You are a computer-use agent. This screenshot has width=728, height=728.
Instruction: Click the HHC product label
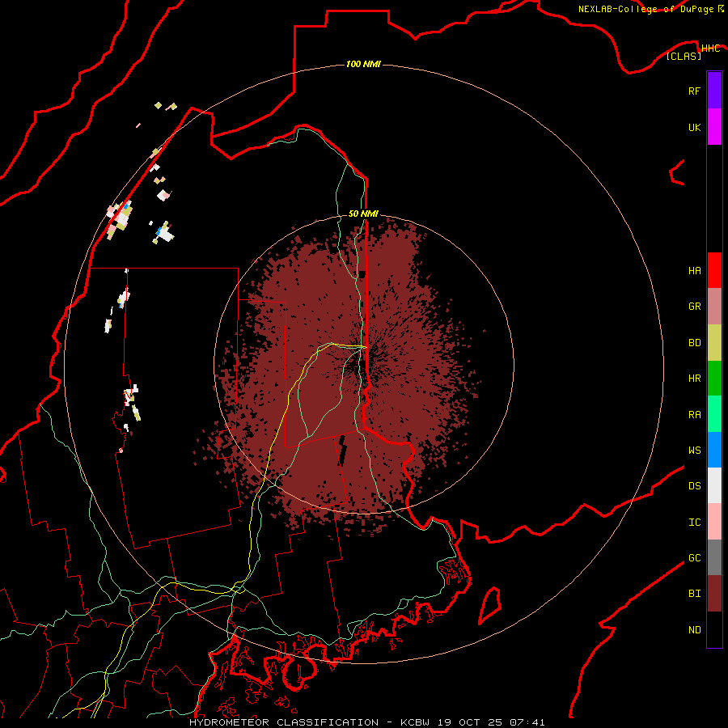pos(710,49)
